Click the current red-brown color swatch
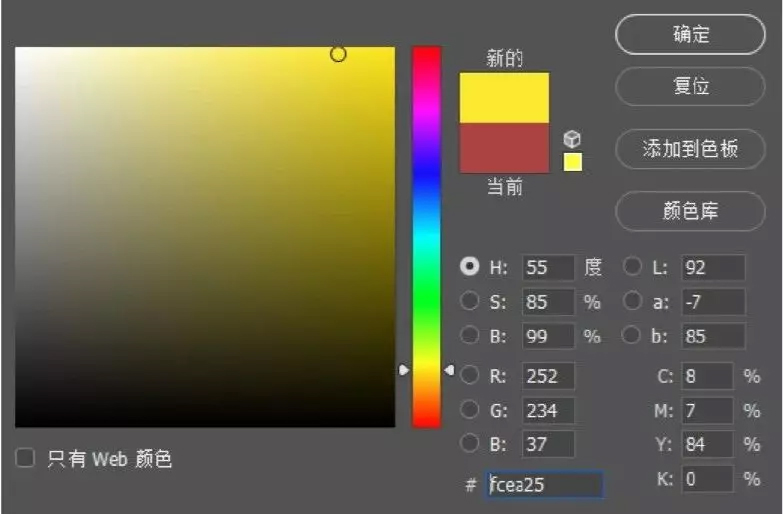Image resolution: width=783 pixels, height=514 pixels. coord(504,148)
